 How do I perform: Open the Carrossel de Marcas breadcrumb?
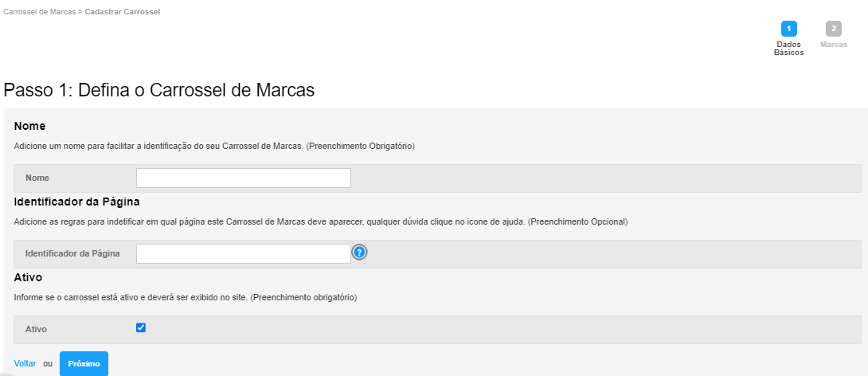coord(39,11)
